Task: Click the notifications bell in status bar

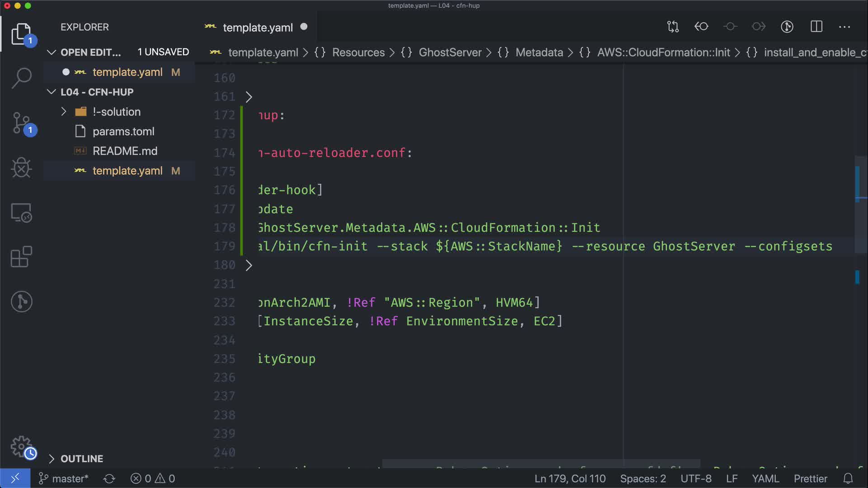Action: [x=848, y=479]
